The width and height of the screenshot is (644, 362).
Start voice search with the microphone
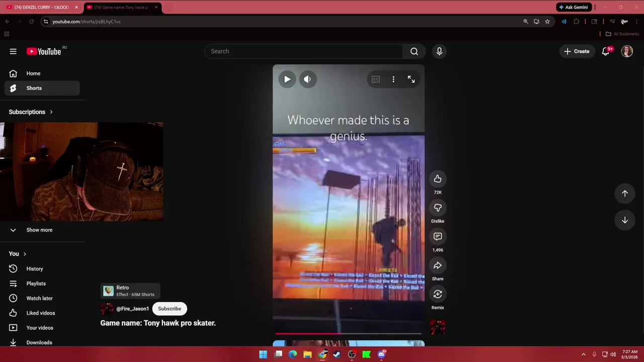click(439, 51)
